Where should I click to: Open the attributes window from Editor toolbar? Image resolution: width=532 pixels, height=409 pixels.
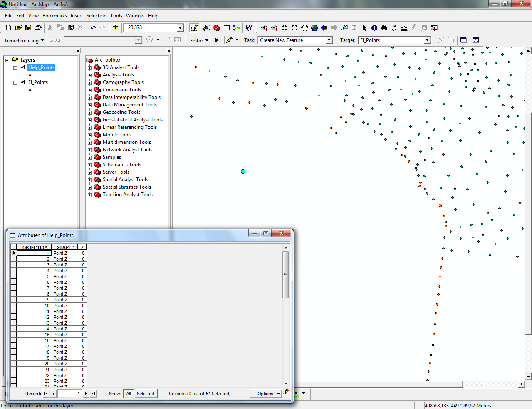(x=463, y=40)
